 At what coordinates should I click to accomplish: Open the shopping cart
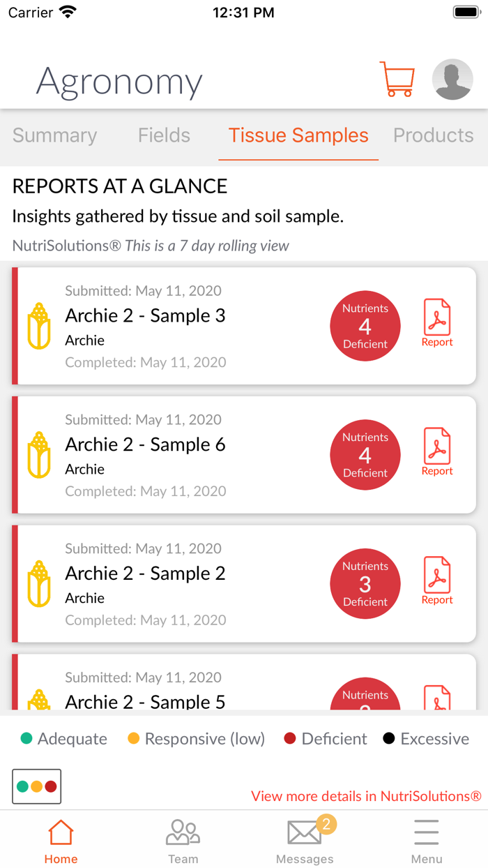point(397,79)
